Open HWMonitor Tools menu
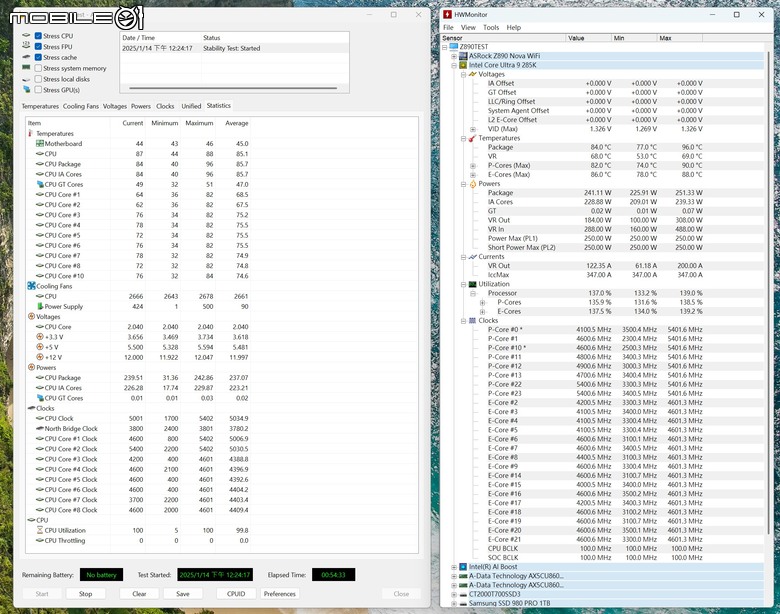This screenshot has height=614, width=780. point(491,27)
